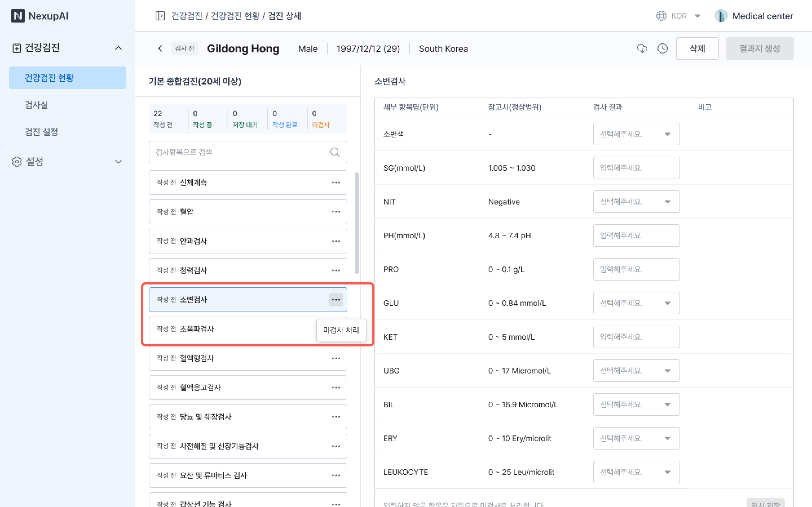This screenshot has height=507, width=812.
Task: Open 검진 설정 in sidebar
Action: tap(42, 132)
